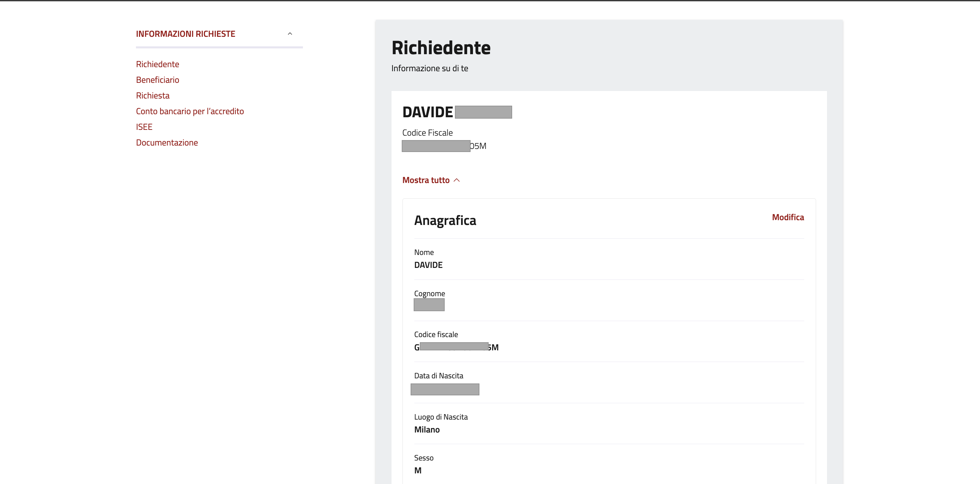Click the Informazione su di te subtitle
The height and width of the screenshot is (484, 980).
click(x=429, y=69)
